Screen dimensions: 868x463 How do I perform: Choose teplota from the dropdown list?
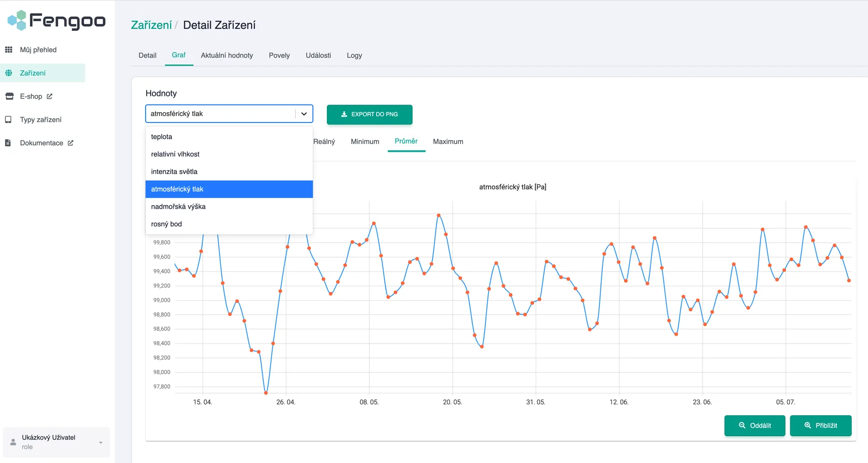tap(229, 137)
